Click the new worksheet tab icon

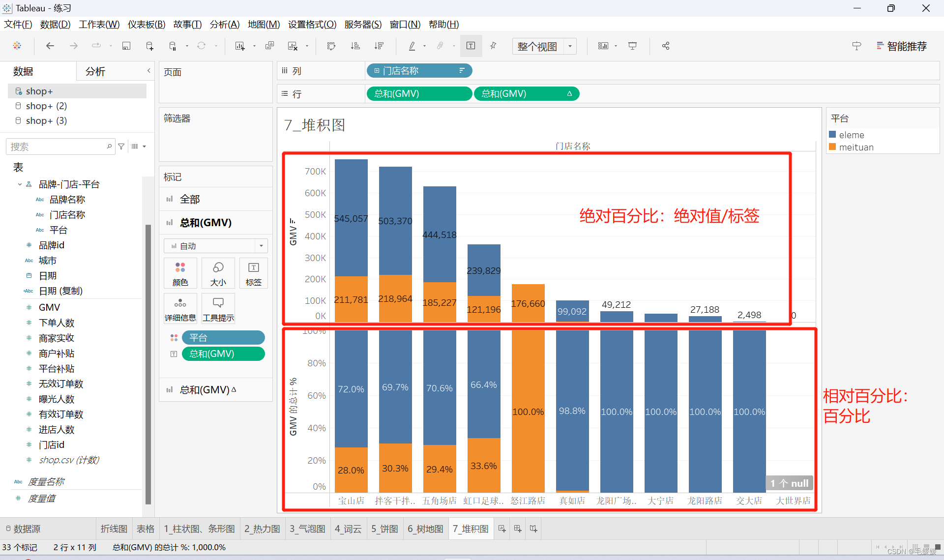tap(502, 529)
